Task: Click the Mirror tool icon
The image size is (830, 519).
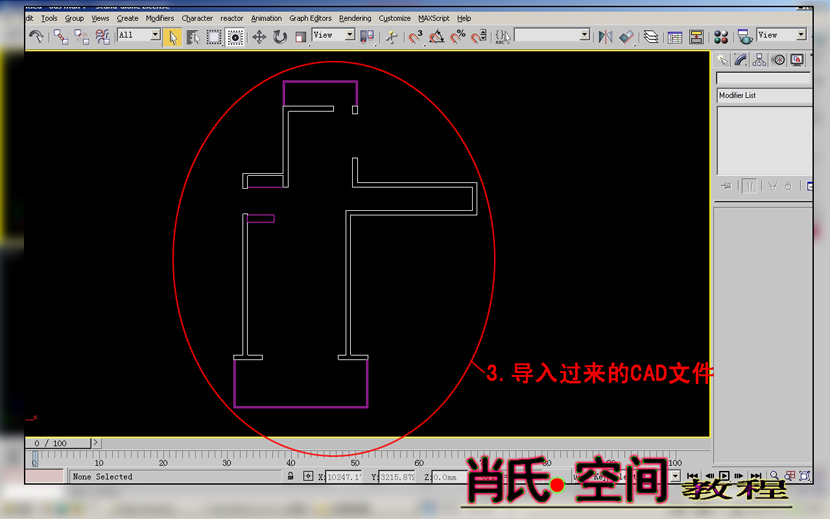Action: 605,37
